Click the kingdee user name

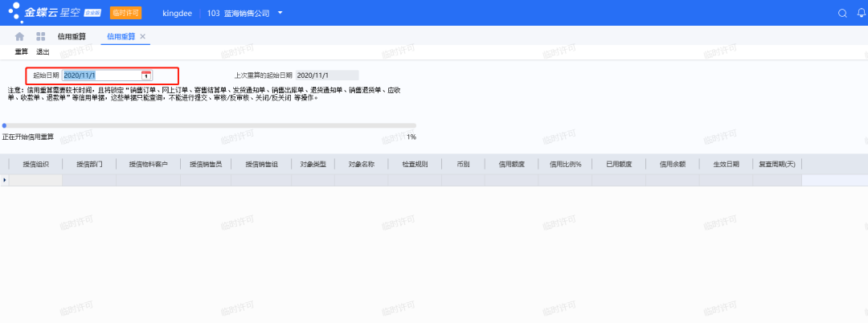[177, 14]
